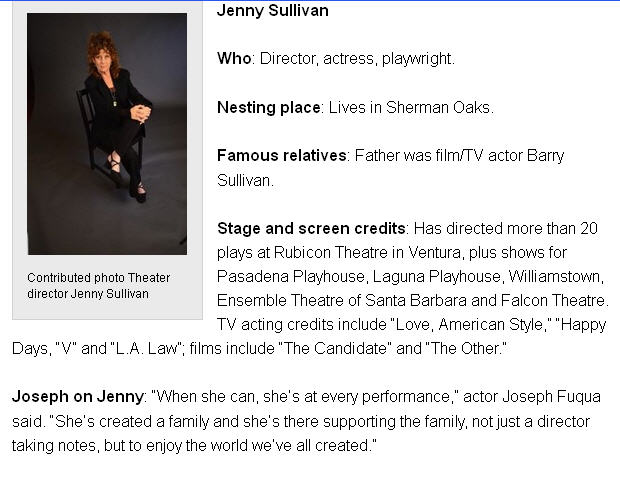The height and width of the screenshot is (481, 620).
Task: Click the 'Stage and screen credits' label
Action: pos(311,228)
